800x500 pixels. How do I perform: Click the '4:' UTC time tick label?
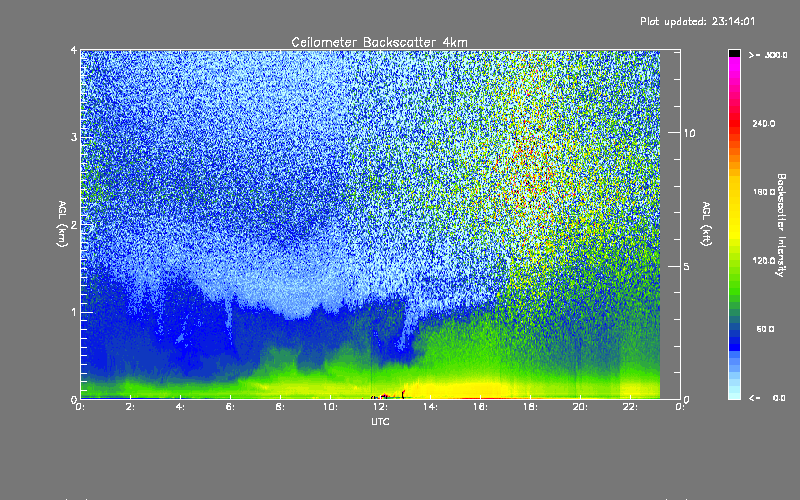coord(180,407)
